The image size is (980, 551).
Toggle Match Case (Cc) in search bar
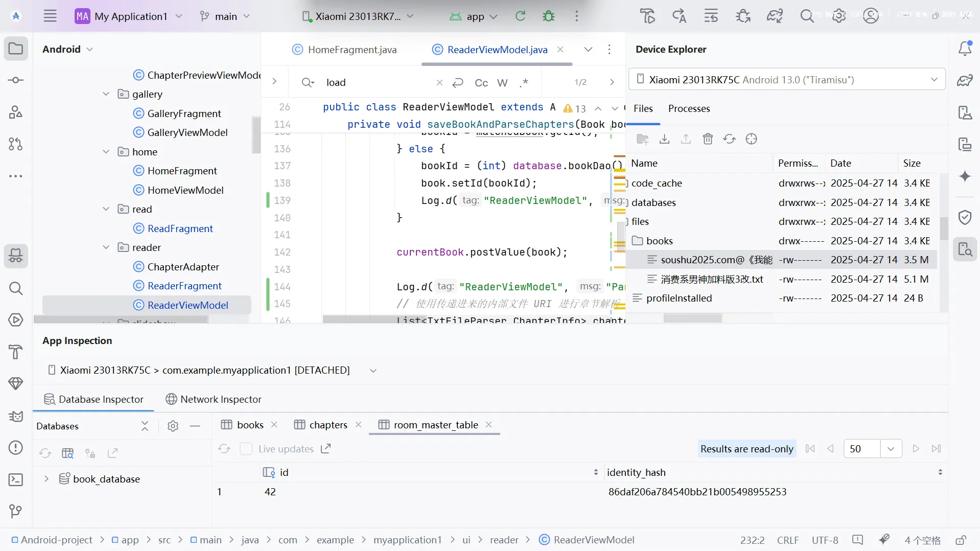(x=481, y=83)
